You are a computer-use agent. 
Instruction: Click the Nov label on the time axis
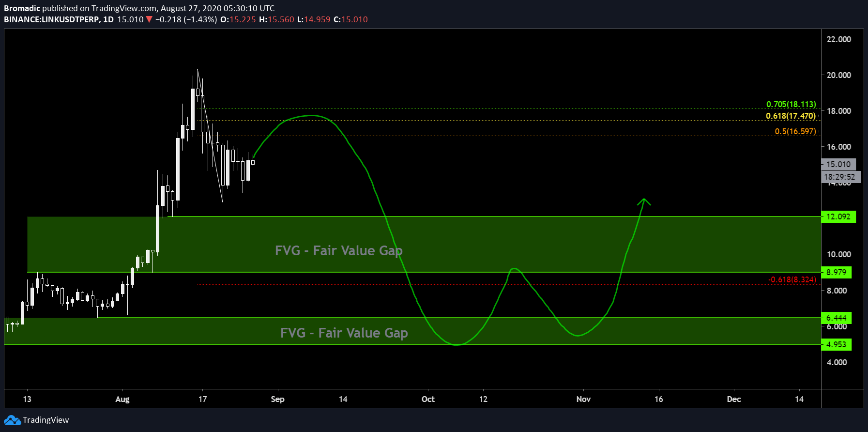click(583, 399)
